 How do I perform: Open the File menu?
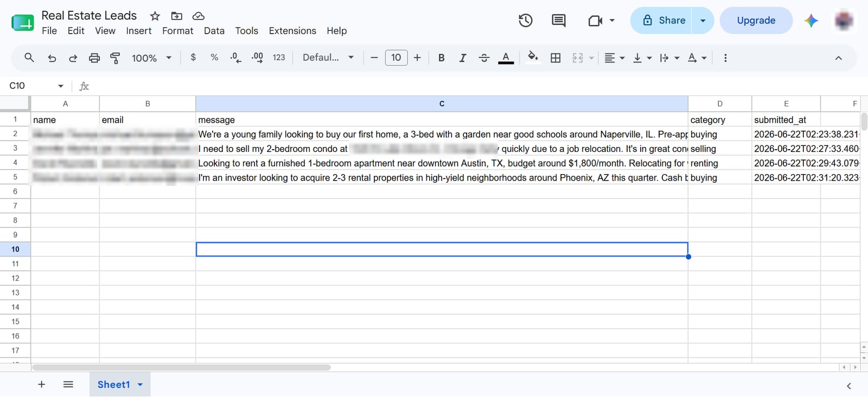49,31
